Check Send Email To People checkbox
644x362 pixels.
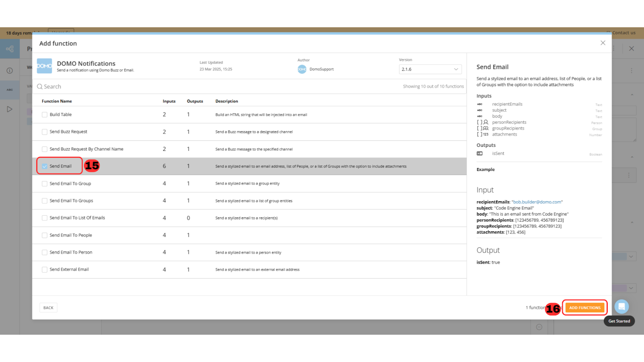45,235
